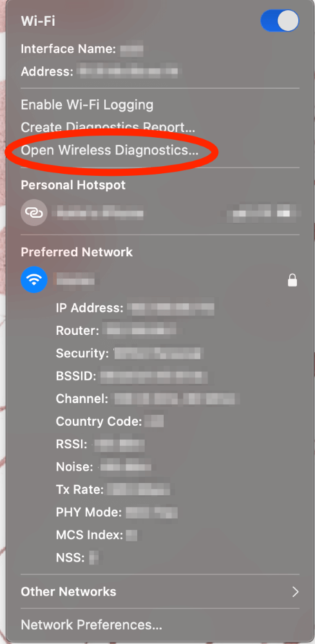Click the blue Wi-Fi icon of preferred network
Viewport: 315px width, 644px height.
pyautogui.click(x=34, y=280)
